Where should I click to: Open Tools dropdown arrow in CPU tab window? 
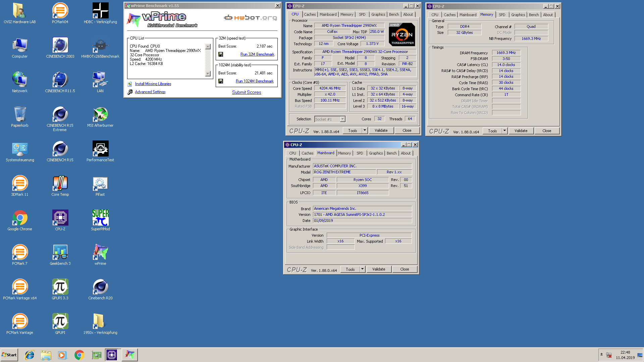(365, 130)
